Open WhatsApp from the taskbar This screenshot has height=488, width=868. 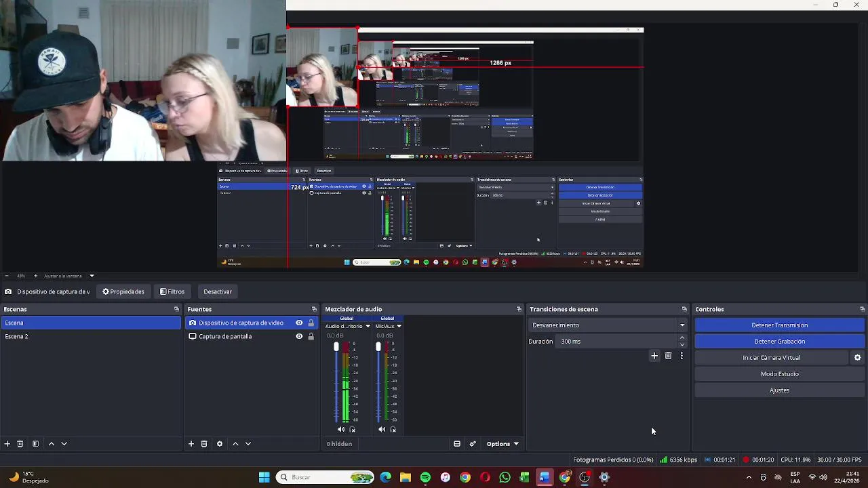(x=505, y=478)
